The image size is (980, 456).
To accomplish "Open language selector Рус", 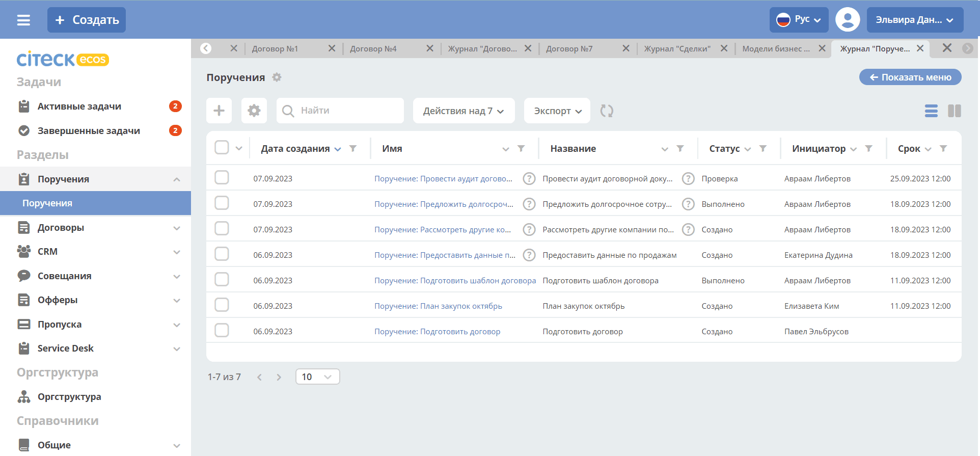I will [799, 20].
